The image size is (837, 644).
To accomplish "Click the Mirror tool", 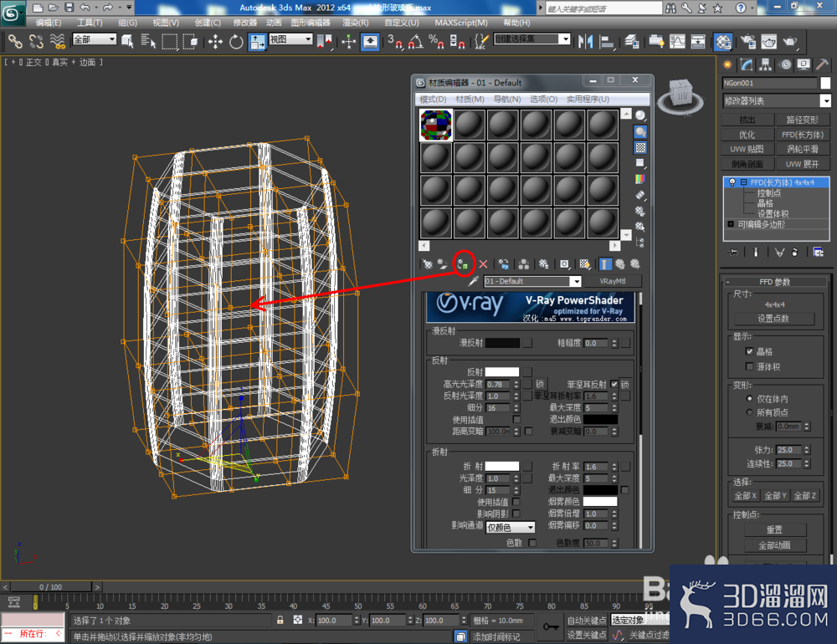I will tap(586, 41).
